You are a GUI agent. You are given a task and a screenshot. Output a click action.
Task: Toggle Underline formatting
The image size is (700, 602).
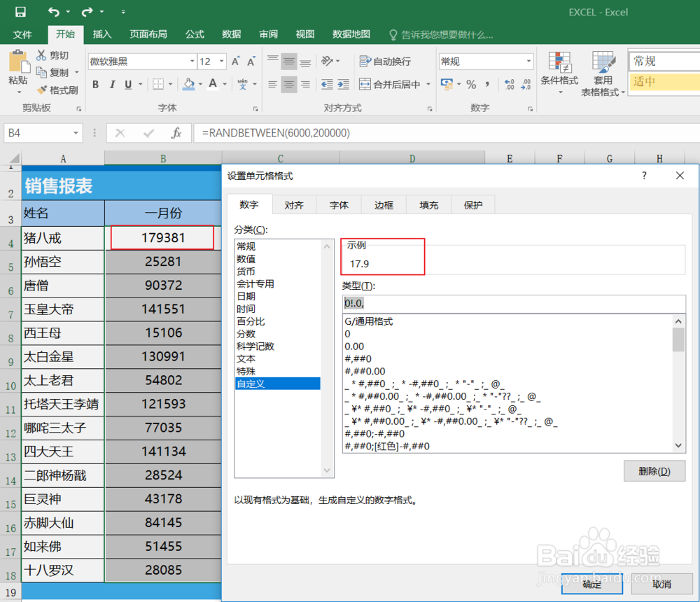128,85
